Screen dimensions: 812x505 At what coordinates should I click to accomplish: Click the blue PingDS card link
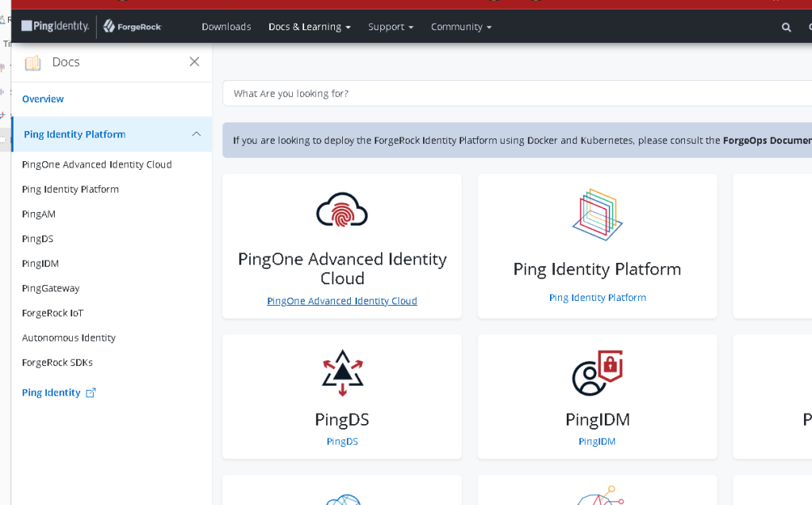[x=342, y=441]
